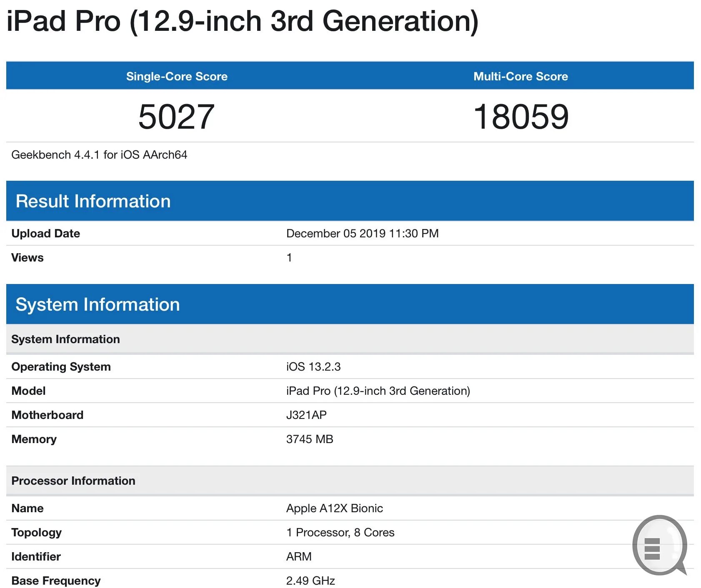Click the memory value 3745 MB
This screenshot has height=588, width=701.
pyautogui.click(x=310, y=439)
